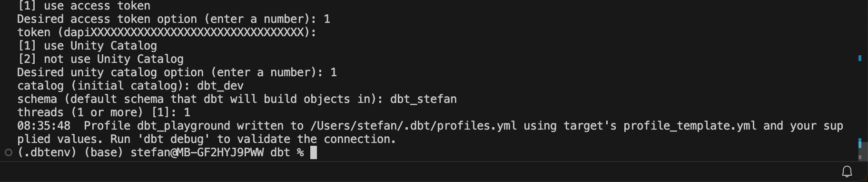Click the '[1] use Unity Catalog' option line
The image size is (868, 182).
[87, 46]
